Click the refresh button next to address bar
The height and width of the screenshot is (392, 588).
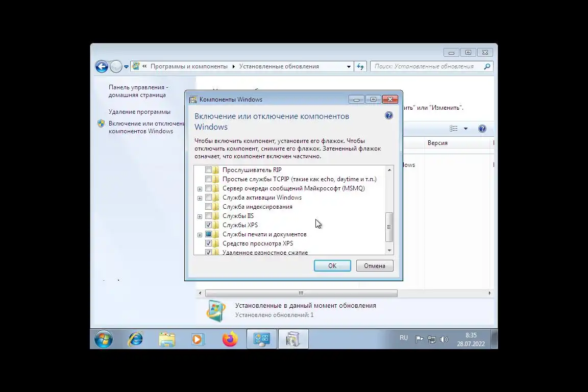360,66
